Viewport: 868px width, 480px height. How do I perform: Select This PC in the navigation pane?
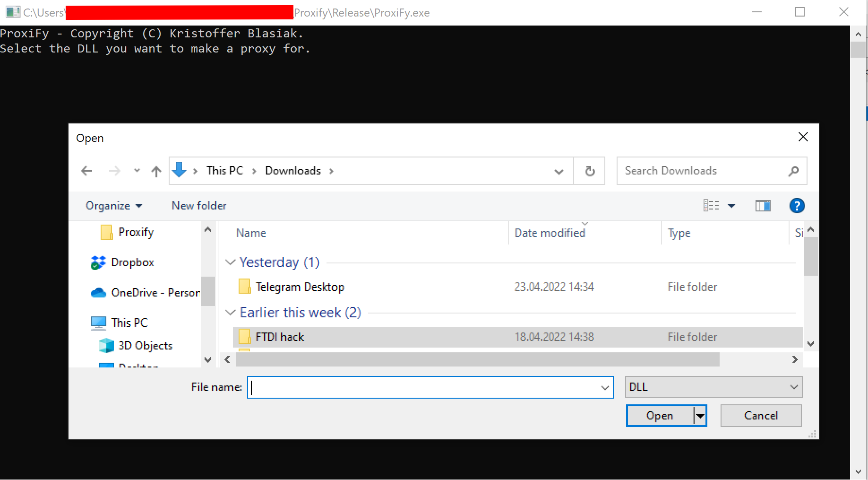tap(129, 323)
